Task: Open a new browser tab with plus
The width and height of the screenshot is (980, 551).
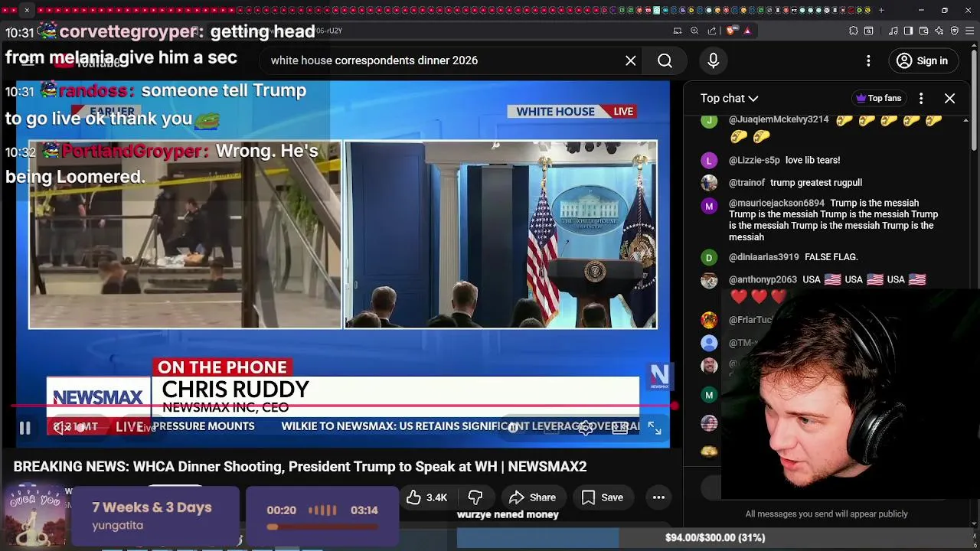Action: point(881,10)
